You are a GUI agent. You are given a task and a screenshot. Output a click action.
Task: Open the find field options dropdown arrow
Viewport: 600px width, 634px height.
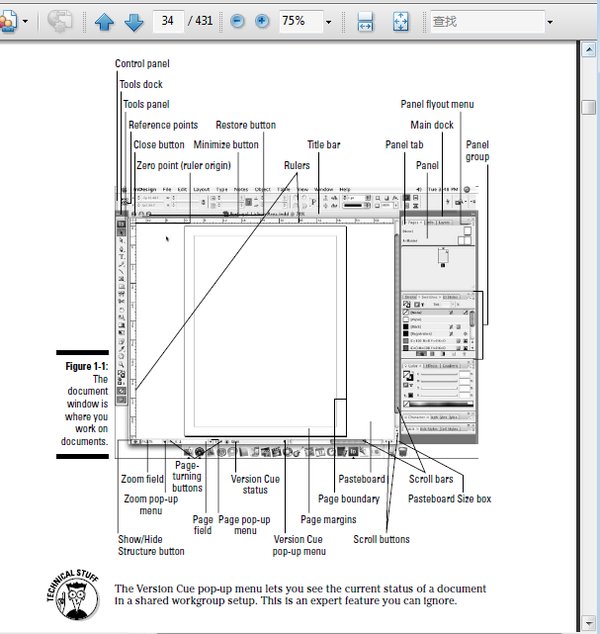(550, 22)
